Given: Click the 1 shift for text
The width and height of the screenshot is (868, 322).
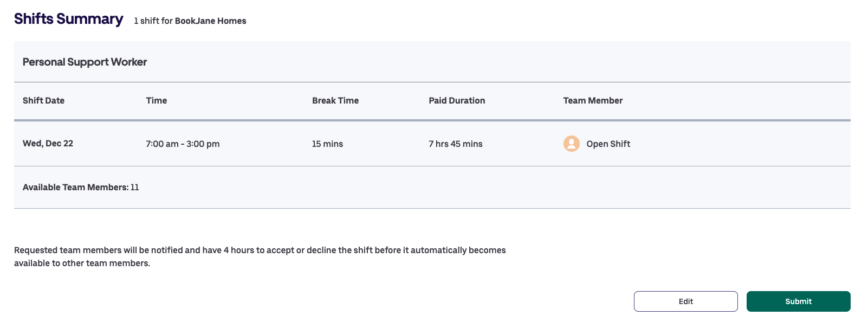Looking at the screenshot, I should (153, 21).
